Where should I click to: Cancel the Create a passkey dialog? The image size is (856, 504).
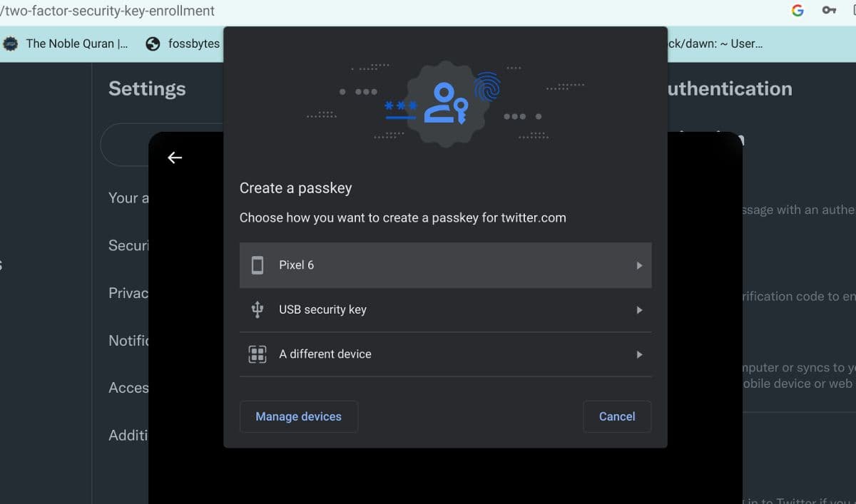pos(616,416)
